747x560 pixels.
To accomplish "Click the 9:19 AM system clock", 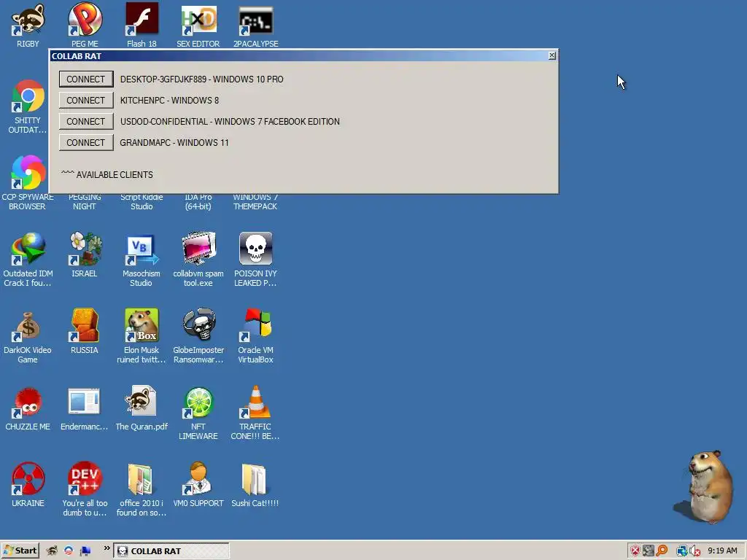I will 722,551.
